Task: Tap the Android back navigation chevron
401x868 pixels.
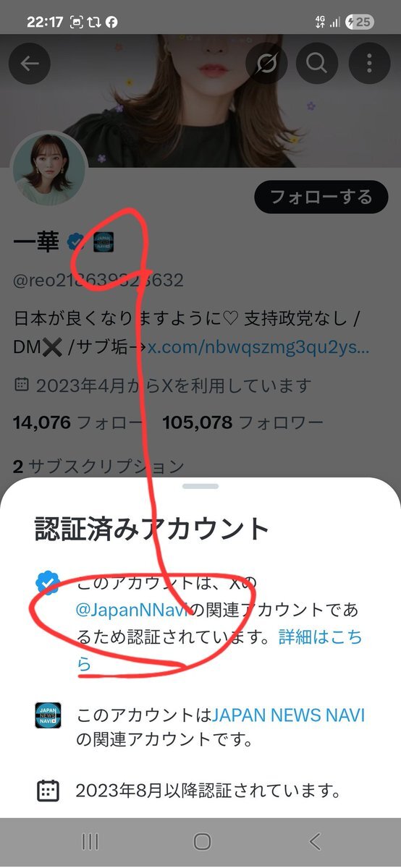Action: pyautogui.click(x=314, y=841)
